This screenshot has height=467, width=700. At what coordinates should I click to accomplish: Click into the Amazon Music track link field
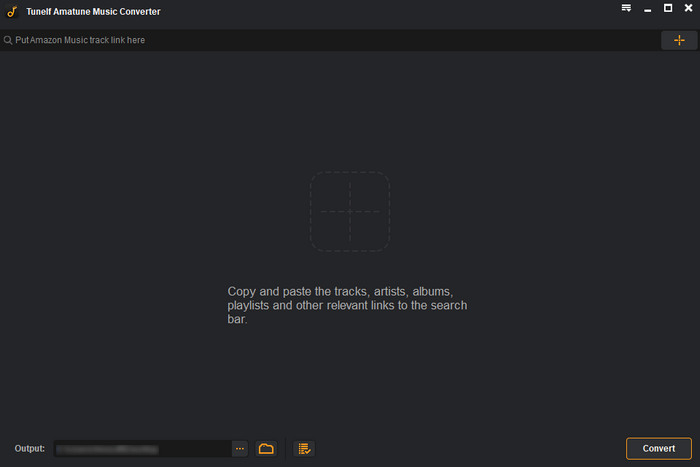(x=330, y=40)
